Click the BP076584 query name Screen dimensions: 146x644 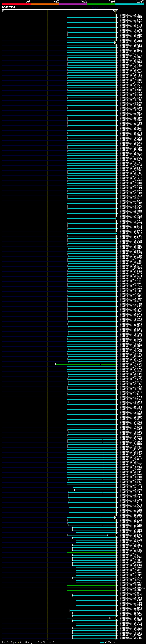[8, 8]
